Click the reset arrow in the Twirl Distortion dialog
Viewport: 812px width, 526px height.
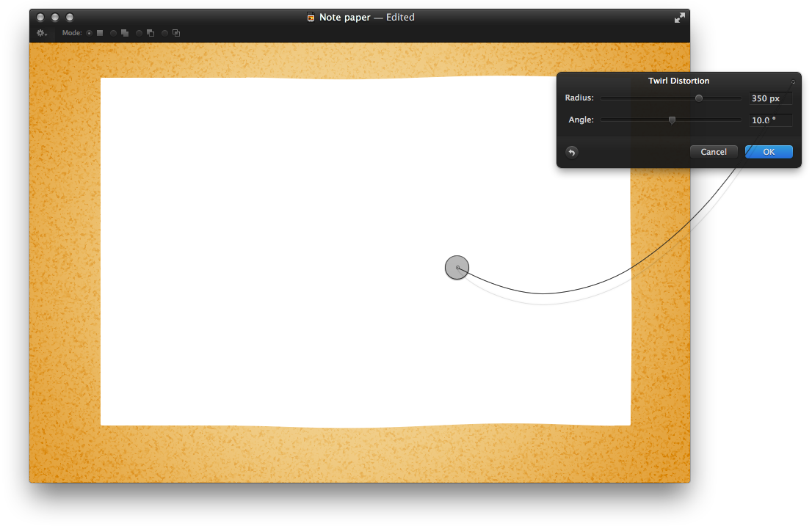[x=571, y=152]
